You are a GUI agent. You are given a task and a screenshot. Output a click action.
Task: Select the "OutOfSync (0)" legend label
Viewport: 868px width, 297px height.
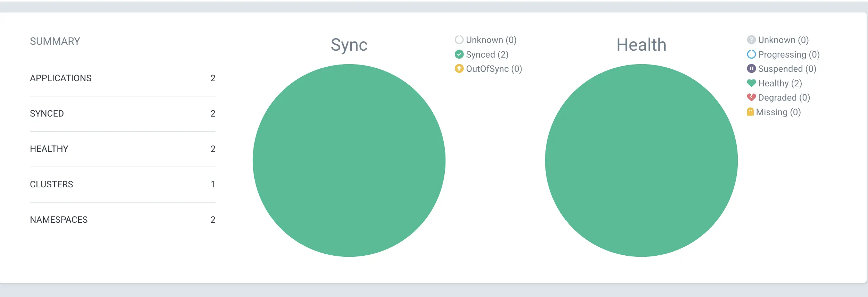(x=494, y=69)
